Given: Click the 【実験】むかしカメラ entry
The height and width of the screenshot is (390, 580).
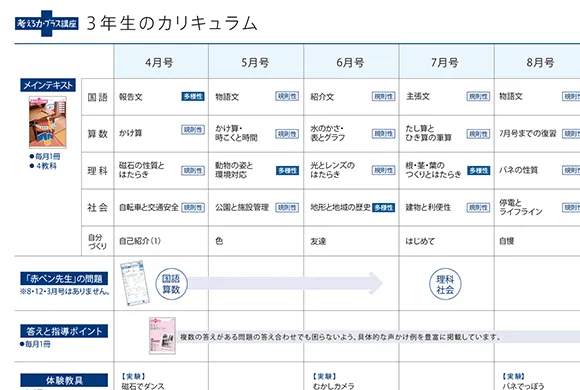Looking at the screenshot, I should pos(333,381).
